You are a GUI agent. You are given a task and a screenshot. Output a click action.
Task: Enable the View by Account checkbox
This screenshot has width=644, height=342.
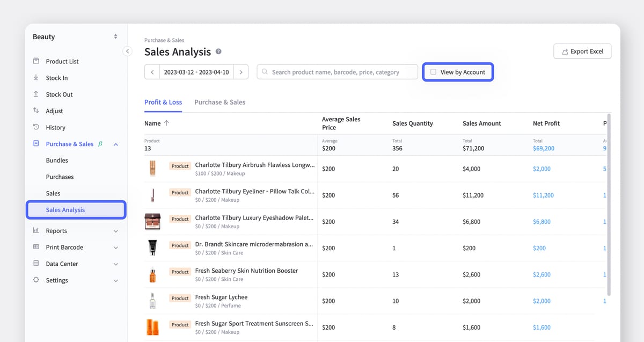433,71
